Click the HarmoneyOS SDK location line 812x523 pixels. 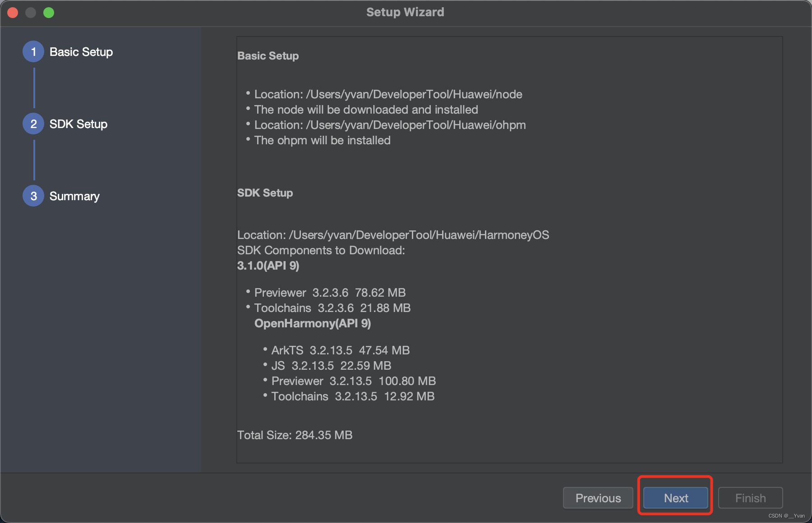393,235
